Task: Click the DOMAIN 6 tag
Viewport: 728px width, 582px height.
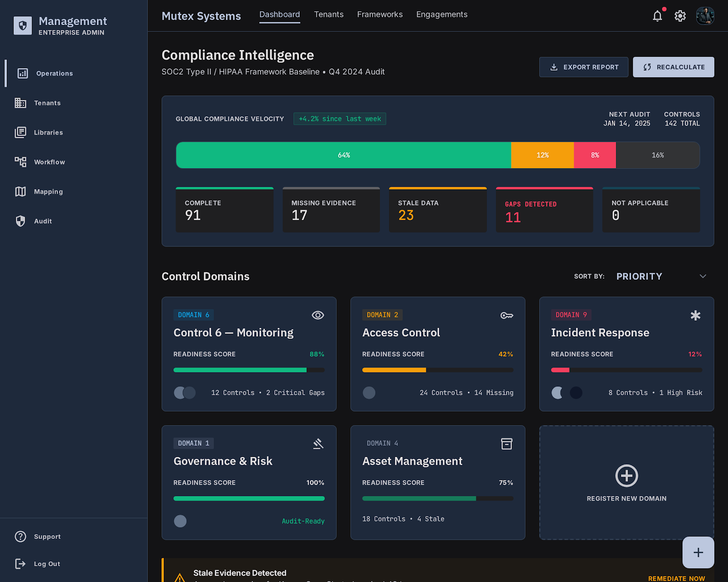Action: click(193, 315)
